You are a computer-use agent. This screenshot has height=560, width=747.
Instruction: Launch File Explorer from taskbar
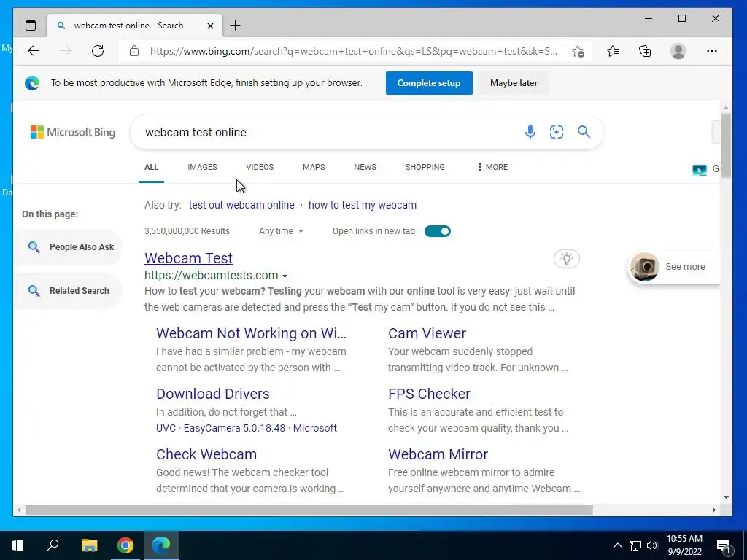89,545
